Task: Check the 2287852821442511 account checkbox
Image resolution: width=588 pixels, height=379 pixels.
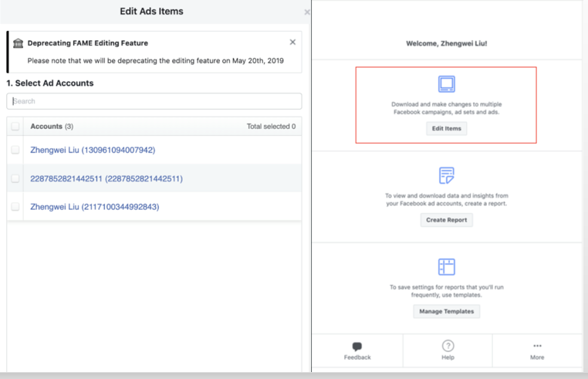Action: [15, 178]
